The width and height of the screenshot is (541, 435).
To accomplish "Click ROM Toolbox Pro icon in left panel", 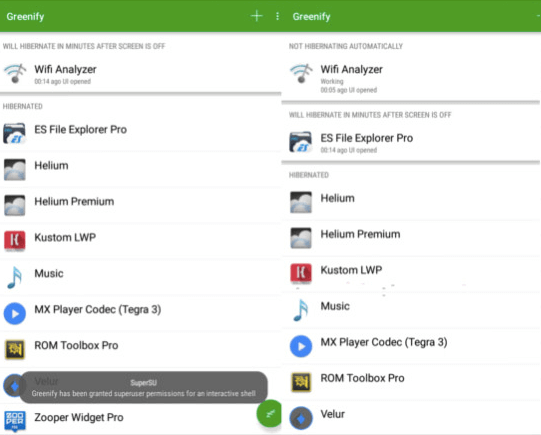I will point(14,349).
